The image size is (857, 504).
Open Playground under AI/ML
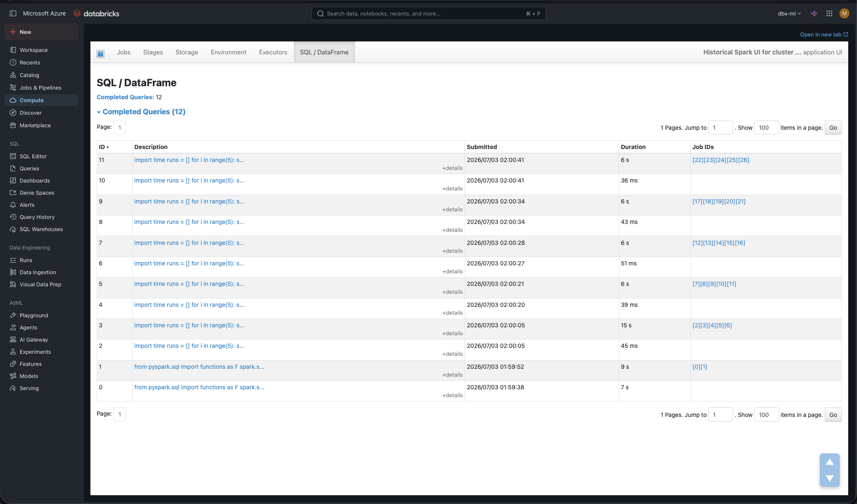(x=41, y=315)
